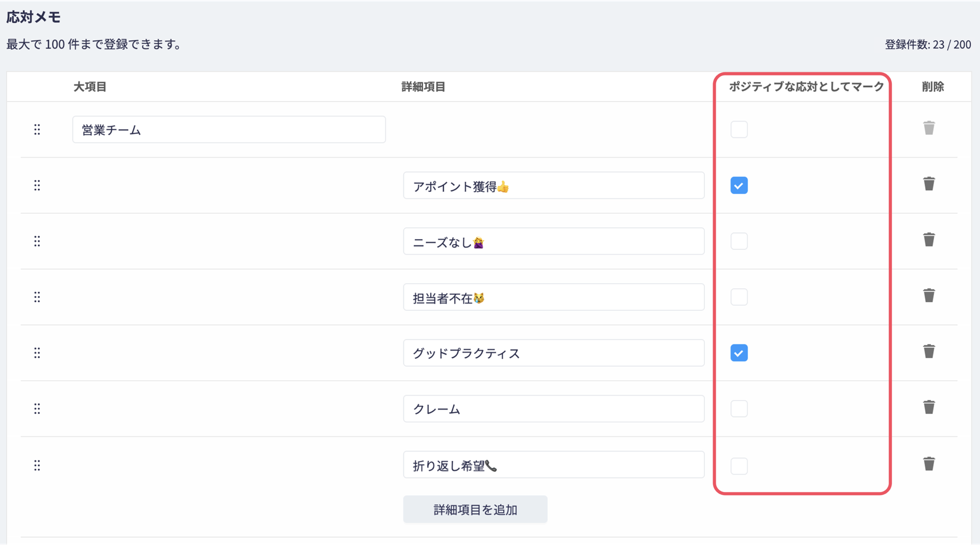Screen dimensions: 980x545
Task: Click the drag handle beside ニーズなし
Action: coord(37,241)
